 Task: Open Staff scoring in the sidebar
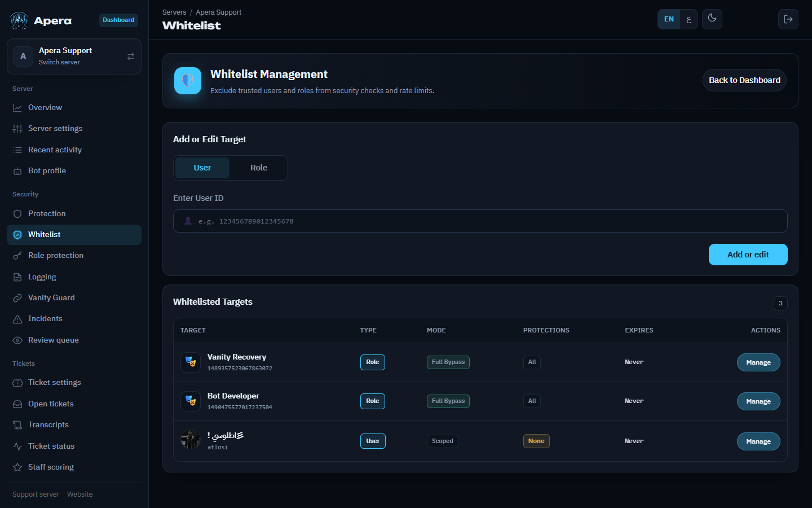74,467
